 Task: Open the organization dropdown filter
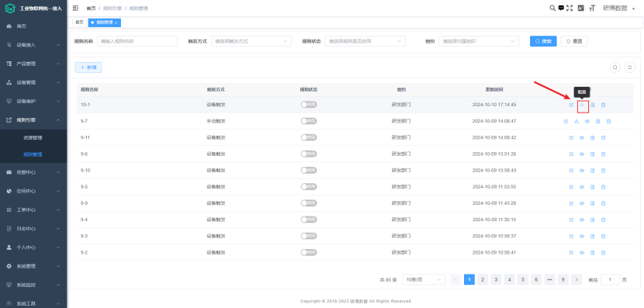coord(479,41)
